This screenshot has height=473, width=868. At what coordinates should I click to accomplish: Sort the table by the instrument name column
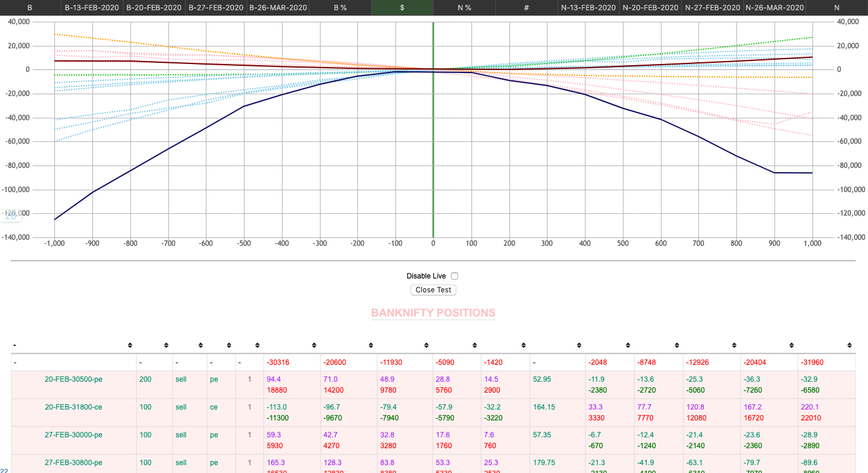coord(130,346)
